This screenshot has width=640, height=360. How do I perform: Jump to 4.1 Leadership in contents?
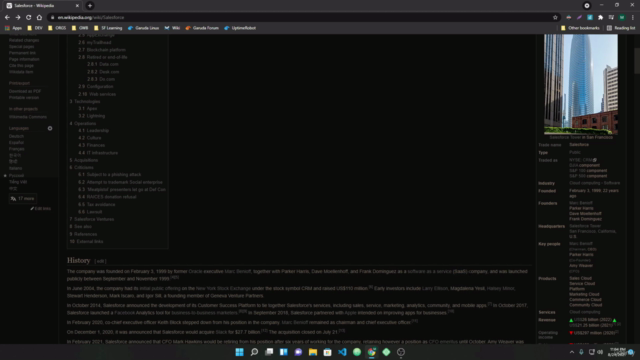click(93, 131)
